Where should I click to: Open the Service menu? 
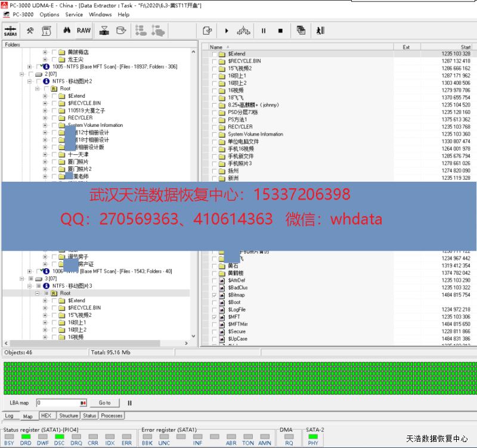point(74,14)
